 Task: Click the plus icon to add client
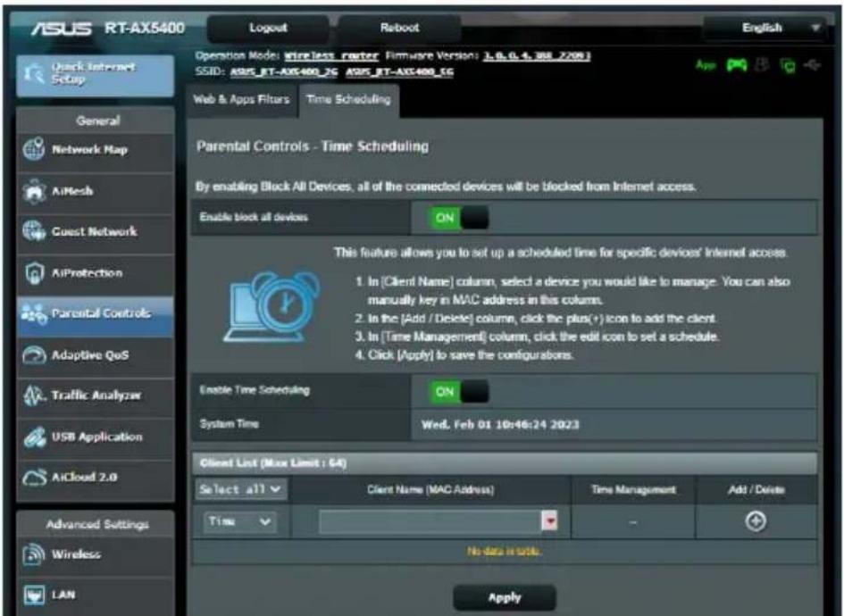point(756,520)
